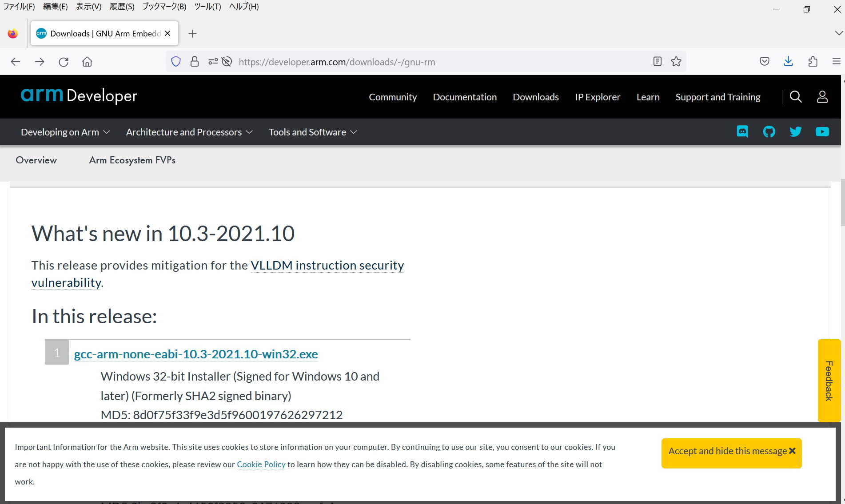The height and width of the screenshot is (504, 845).
Task: Click the Firefox View icon
Action: click(x=13, y=34)
